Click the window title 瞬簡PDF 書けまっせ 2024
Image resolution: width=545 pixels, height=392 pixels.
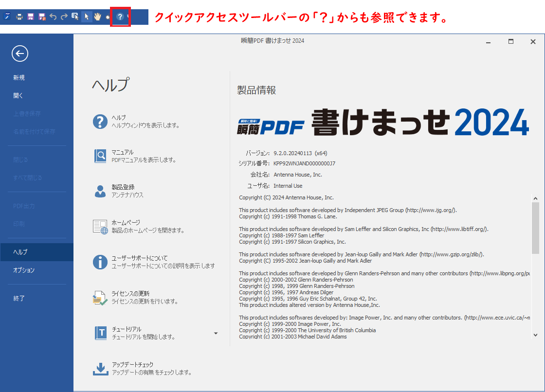tap(272, 41)
